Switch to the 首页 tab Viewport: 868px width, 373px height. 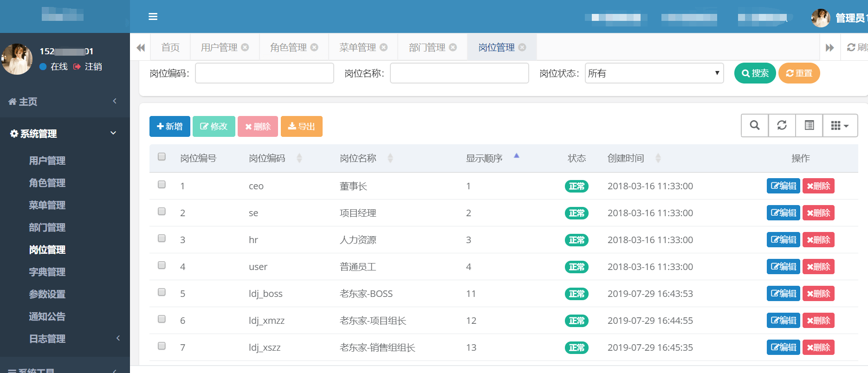coord(170,47)
